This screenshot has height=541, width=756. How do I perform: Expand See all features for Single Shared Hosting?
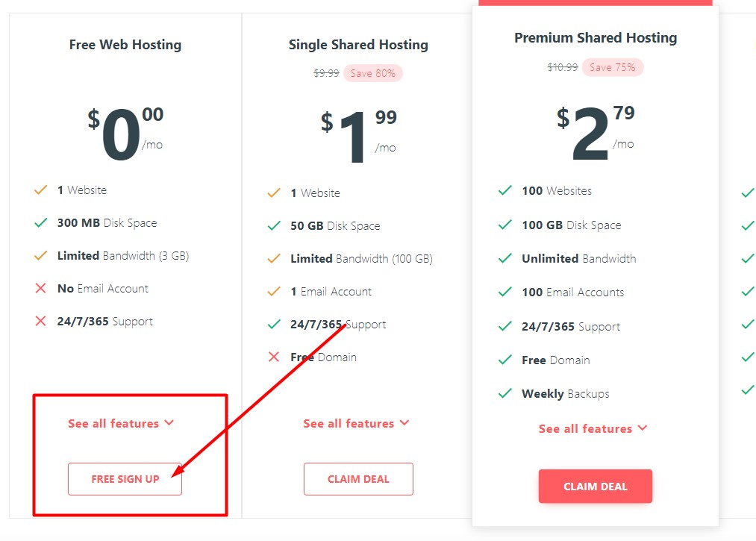[356, 423]
